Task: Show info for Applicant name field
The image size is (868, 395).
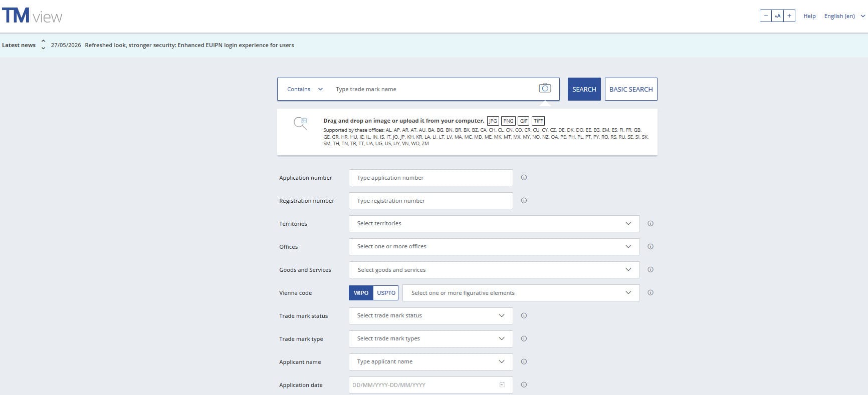Action: pos(524,361)
